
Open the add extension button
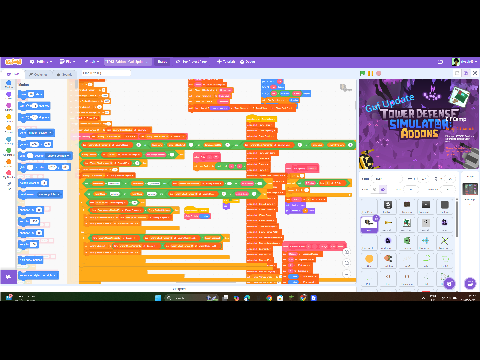pos(8,277)
